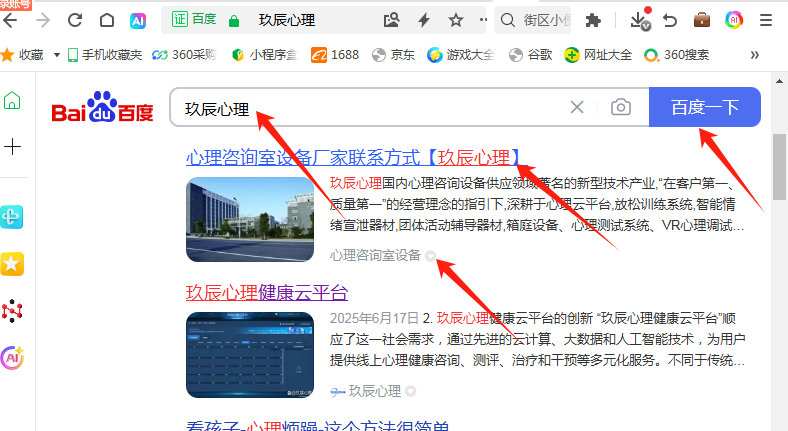This screenshot has width=788, height=431.
Task: Reload the current page
Action: tap(75, 20)
